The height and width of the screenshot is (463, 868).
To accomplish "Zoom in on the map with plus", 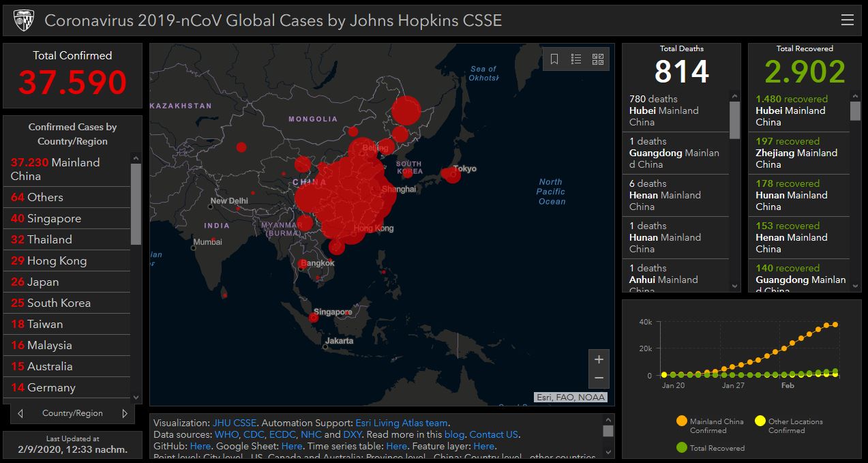I will pos(599,359).
